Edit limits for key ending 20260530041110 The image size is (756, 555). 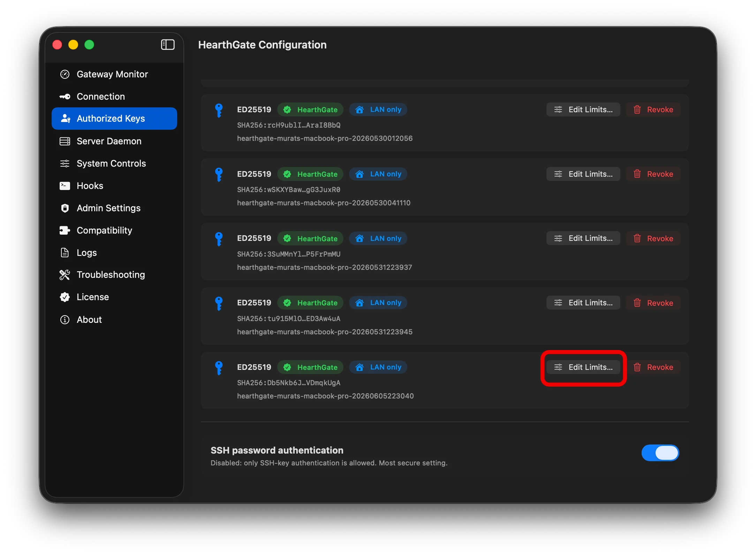click(583, 174)
